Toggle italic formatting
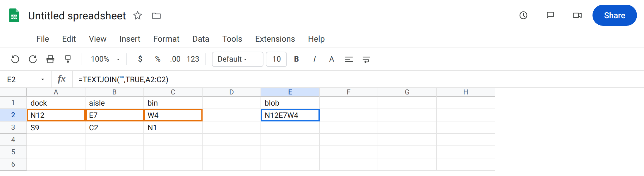This screenshot has height=176, width=644. click(314, 59)
